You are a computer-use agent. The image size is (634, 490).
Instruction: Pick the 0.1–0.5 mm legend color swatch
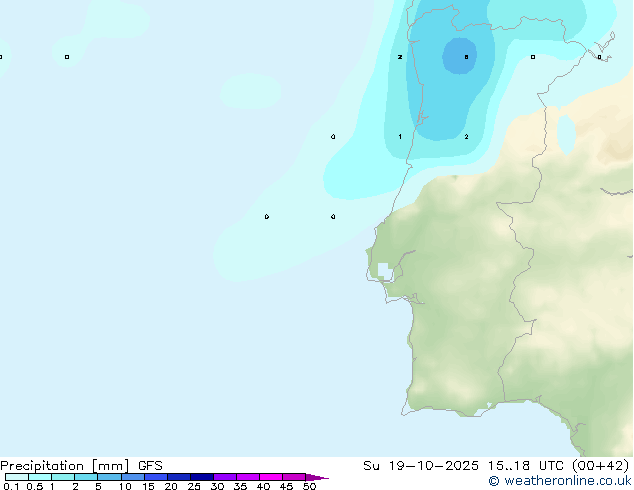tap(17, 477)
